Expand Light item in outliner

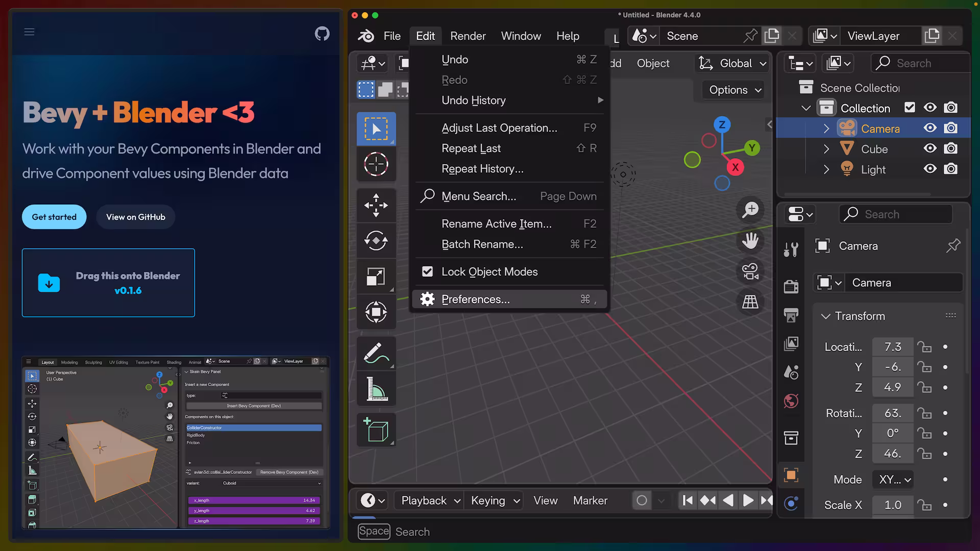pos(826,169)
